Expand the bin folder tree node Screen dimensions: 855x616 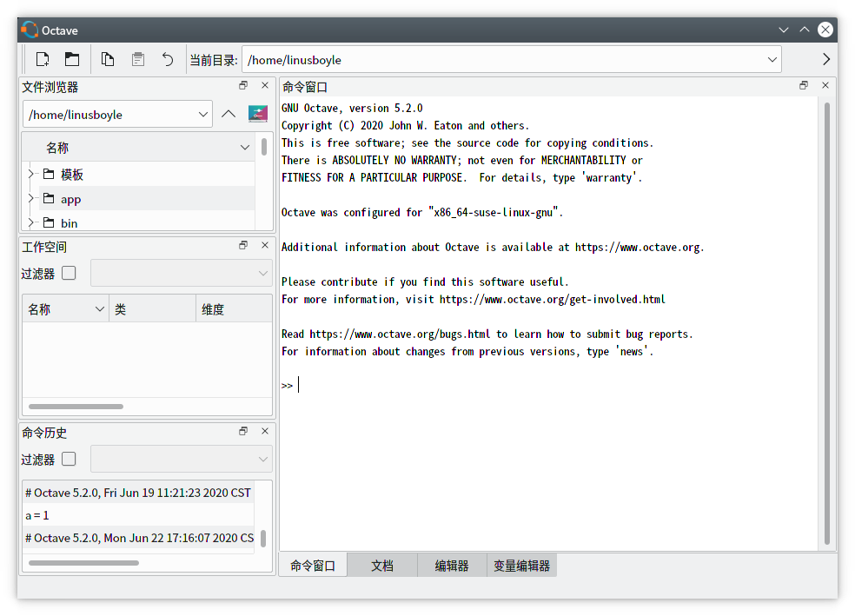pyautogui.click(x=31, y=222)
